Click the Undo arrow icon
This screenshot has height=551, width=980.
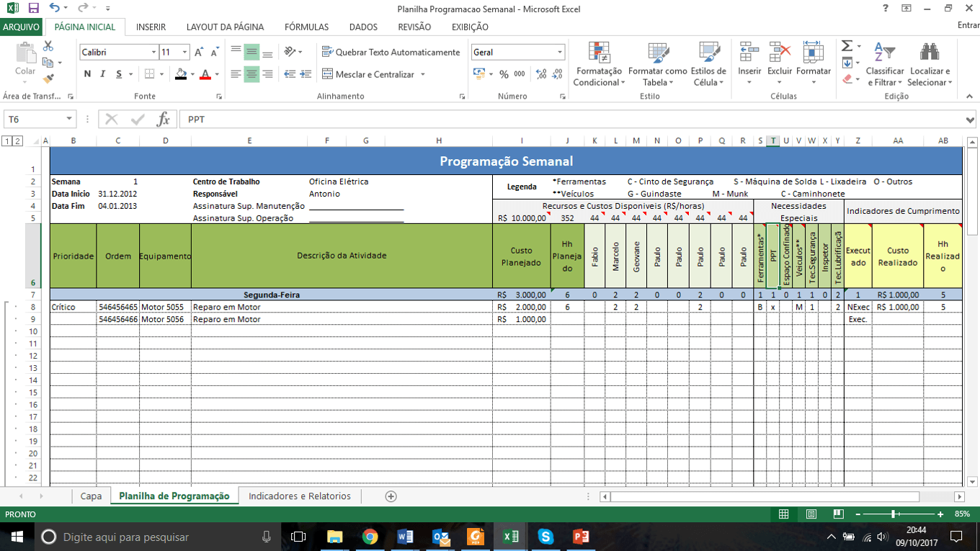[x=55, y=9]
